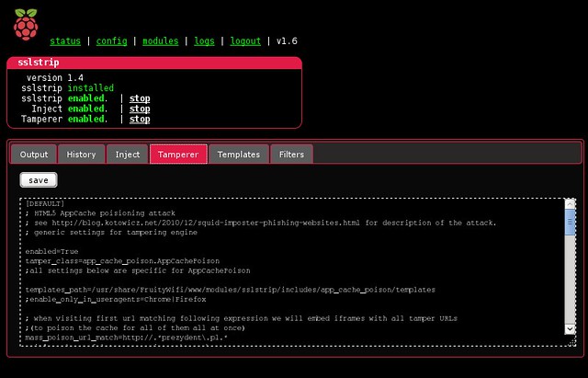Switch to the History tab

[81, 155]
